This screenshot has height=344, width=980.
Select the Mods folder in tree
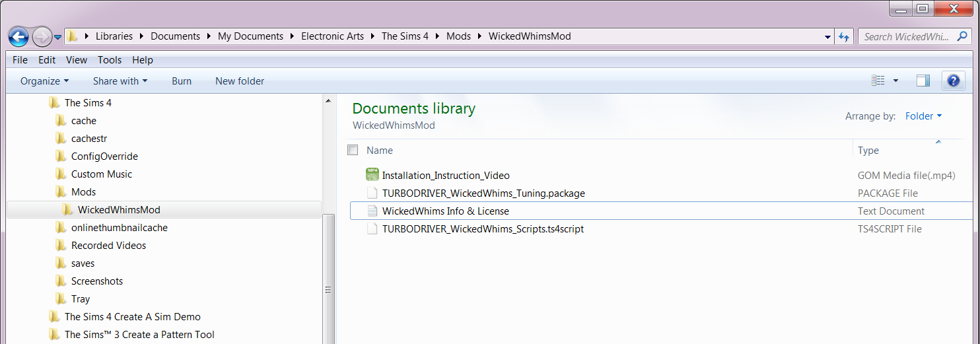coord(84,192)
